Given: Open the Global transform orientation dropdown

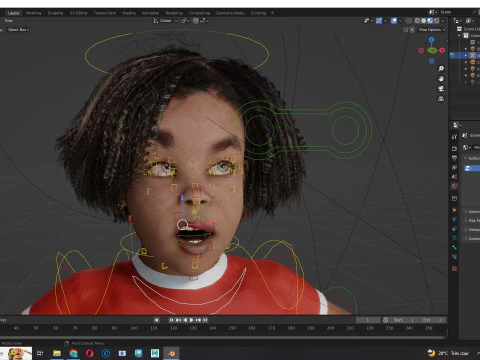Looking at the screenshot, I should coord(165,21).
